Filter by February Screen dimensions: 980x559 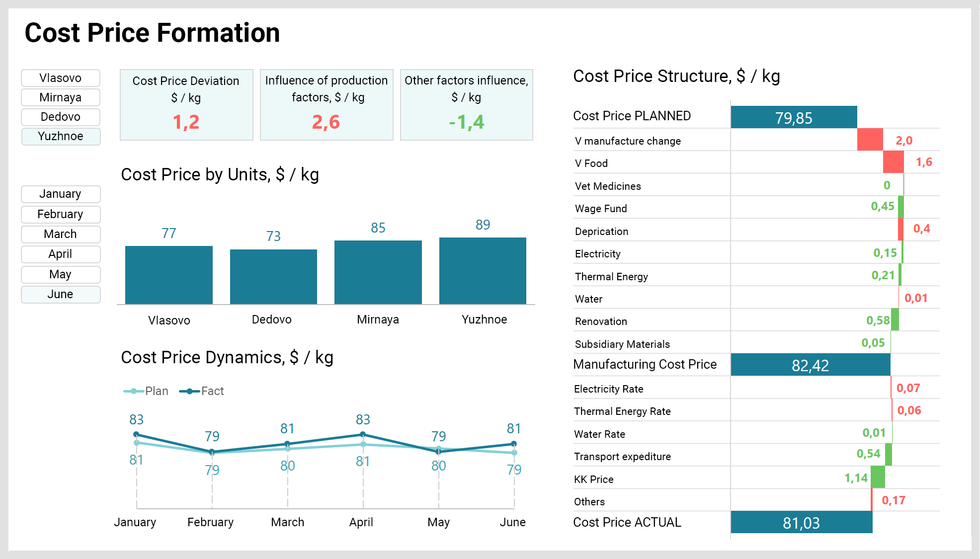tap(61, 214)
